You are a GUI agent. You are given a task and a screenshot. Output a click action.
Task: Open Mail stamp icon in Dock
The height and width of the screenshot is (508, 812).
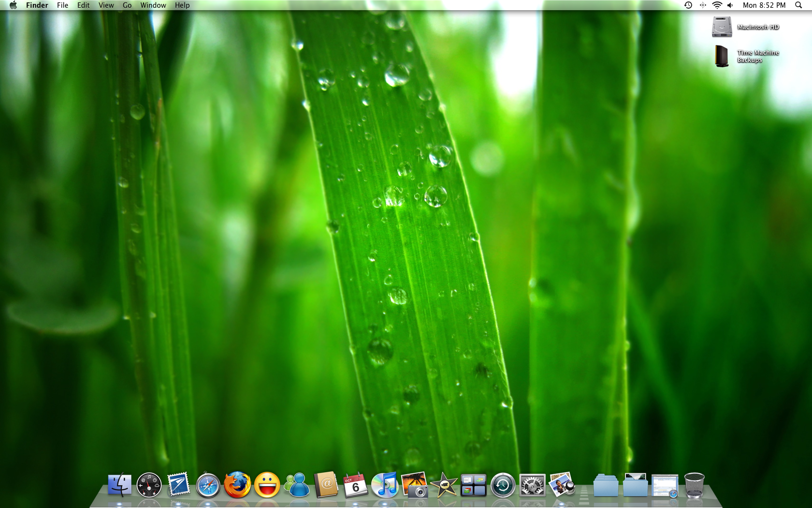(178, 485)
